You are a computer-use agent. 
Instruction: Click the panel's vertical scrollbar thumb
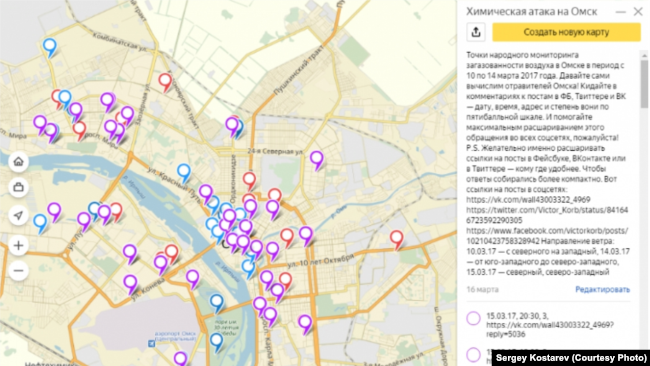tap(644, 83)
